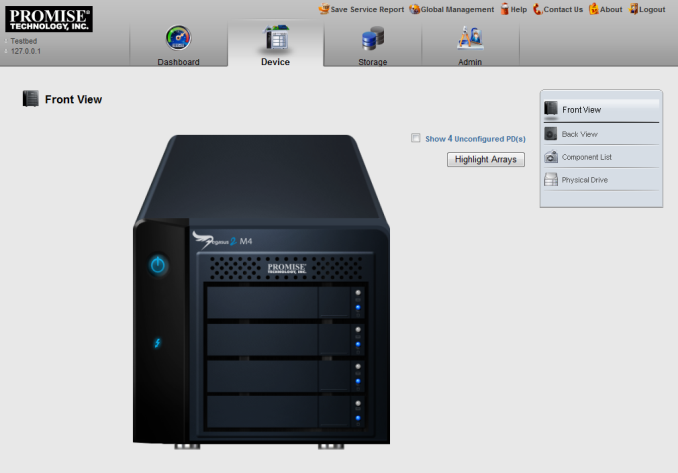Screen dimensions: 678x473
Task: Click the Storage disks icon
Action: (x=373, y=38)
